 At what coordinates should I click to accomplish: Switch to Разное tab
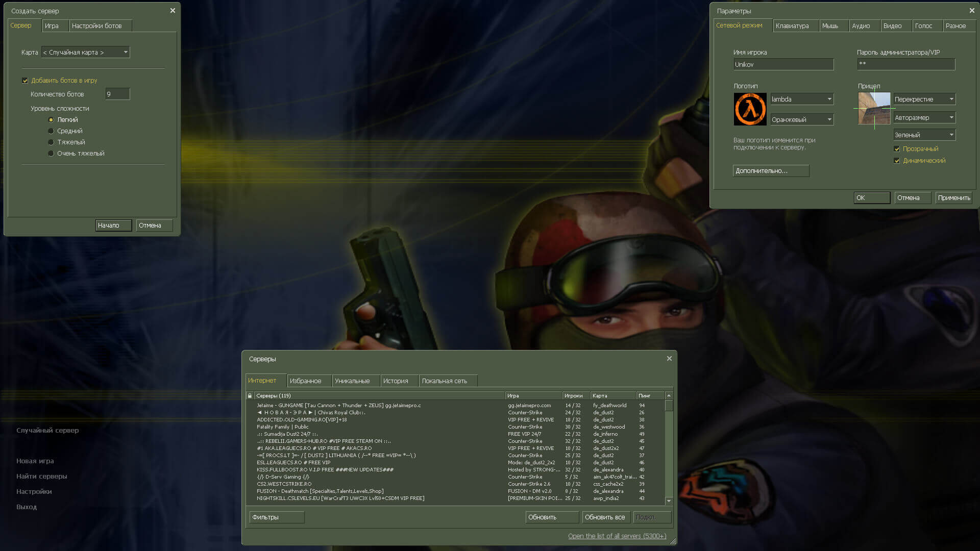tap(959, 26)
